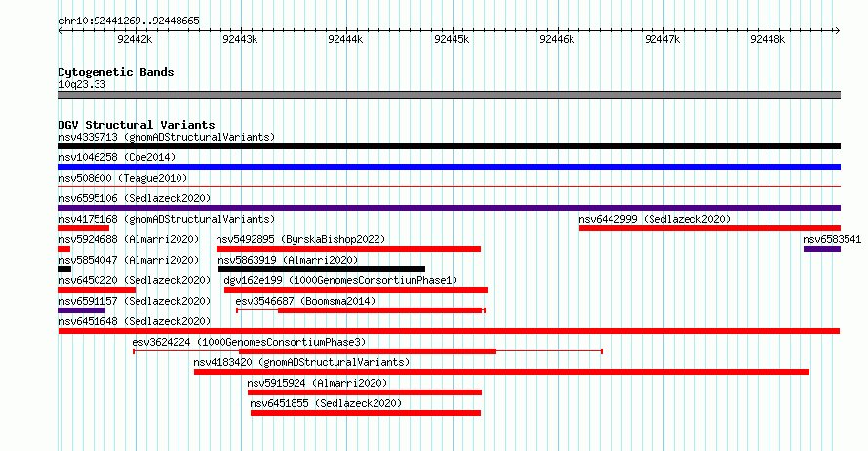Click the 92447k ruler tick label
The width and height of the screenshot is (868, 451).
pyautogui.click(x=662, y=39)
